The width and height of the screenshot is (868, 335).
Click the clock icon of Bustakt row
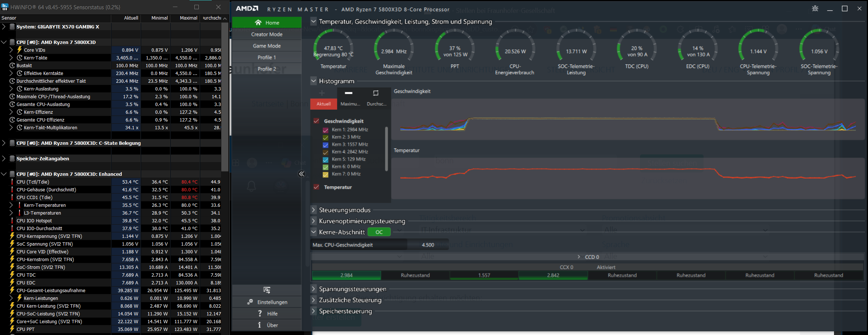click(12, 65)
